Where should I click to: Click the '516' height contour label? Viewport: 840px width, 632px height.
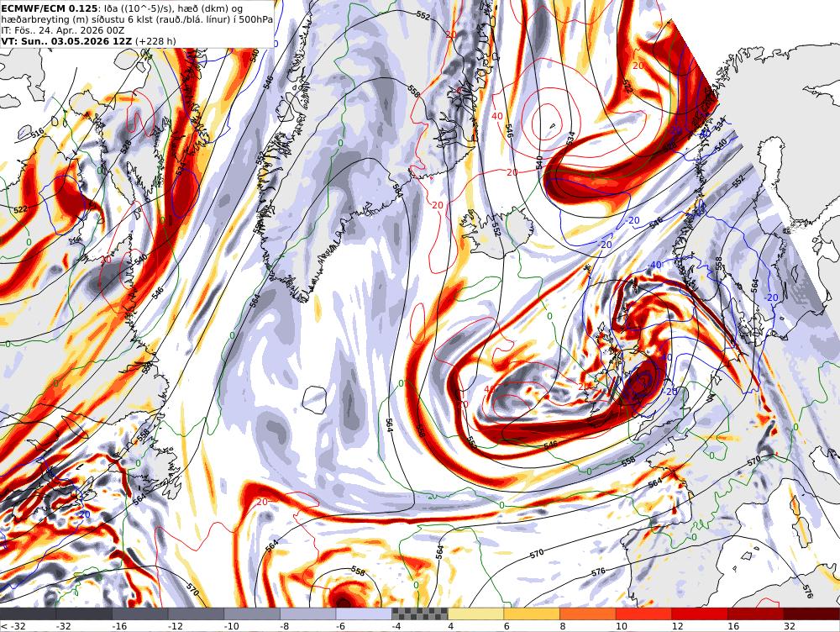[37, 133]
